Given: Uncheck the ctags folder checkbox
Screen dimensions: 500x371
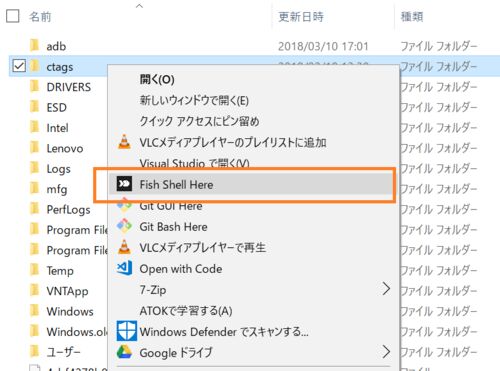Looking at the screenshot, I should click(19, 66).
